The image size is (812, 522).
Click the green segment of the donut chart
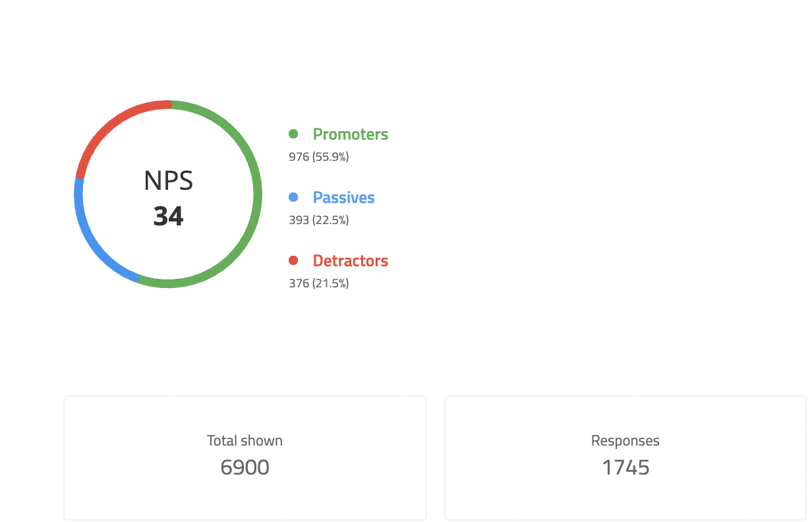(257, 194)
